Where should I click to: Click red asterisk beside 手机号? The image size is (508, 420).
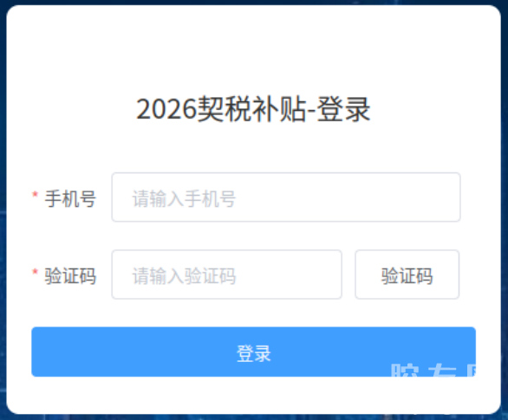35,195
